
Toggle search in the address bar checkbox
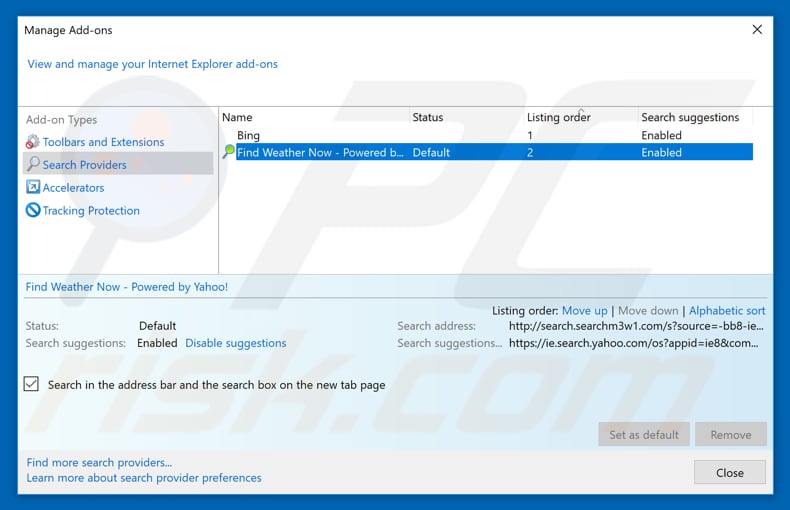pyautogui.click(x=31, y=384)
